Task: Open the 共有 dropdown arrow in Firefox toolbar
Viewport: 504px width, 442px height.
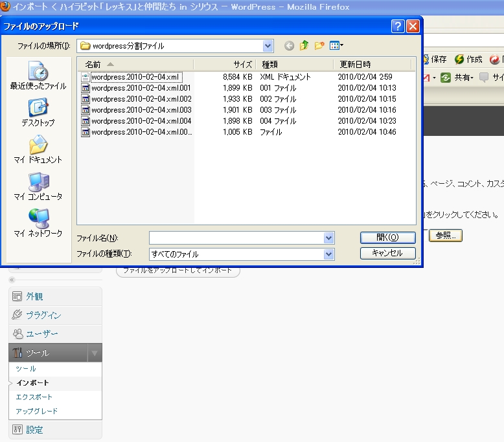Action: (472, 78)
